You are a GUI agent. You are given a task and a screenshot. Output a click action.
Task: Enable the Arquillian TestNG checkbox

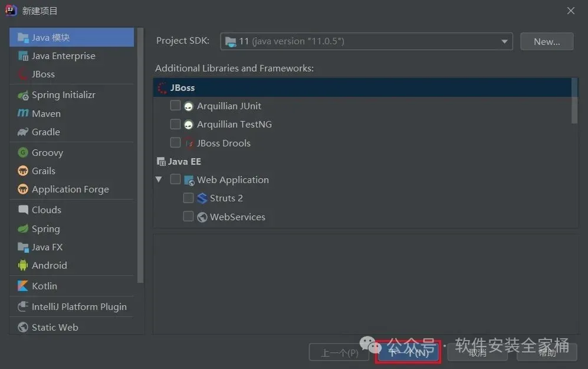coord(175,124)
